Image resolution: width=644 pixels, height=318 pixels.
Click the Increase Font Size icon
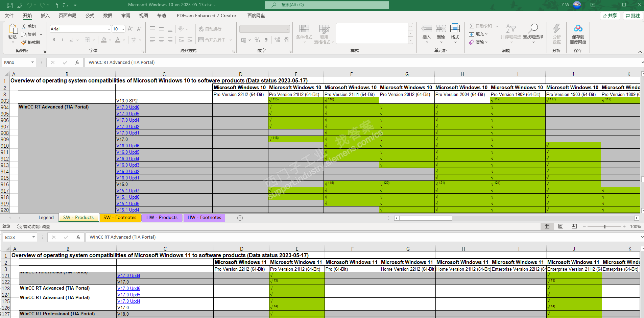[x=130, y=29]
